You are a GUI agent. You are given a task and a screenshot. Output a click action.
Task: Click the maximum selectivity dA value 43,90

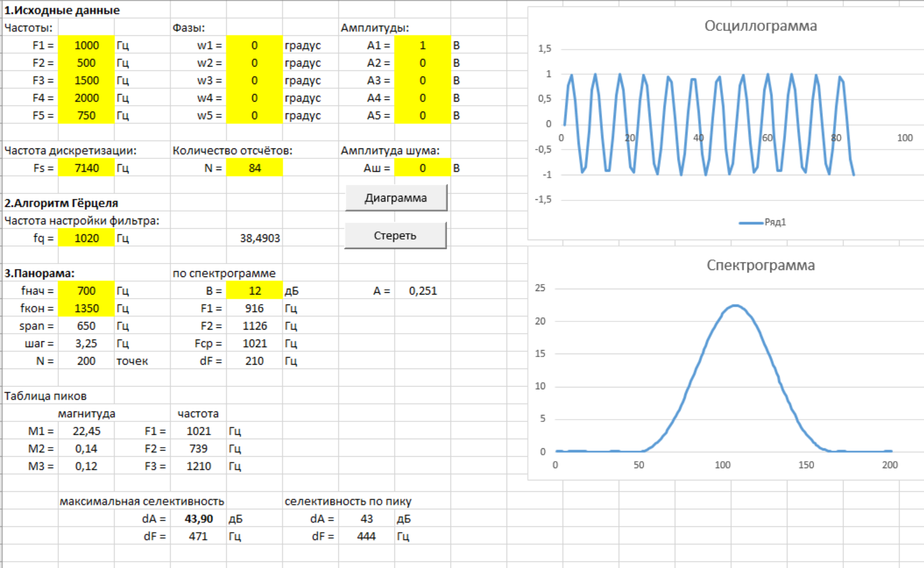(199, 519)
